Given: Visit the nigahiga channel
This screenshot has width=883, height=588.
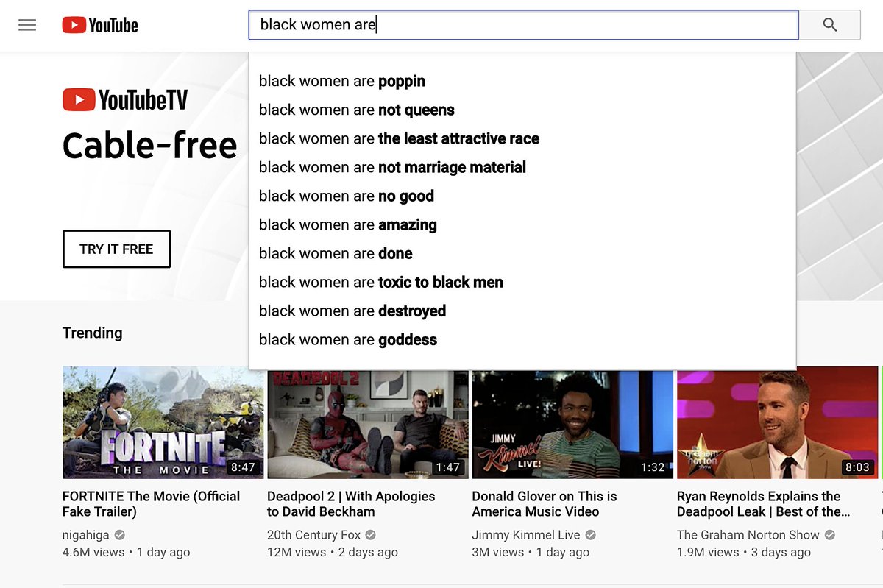Looking at the screenshot, I should (86, 535).
